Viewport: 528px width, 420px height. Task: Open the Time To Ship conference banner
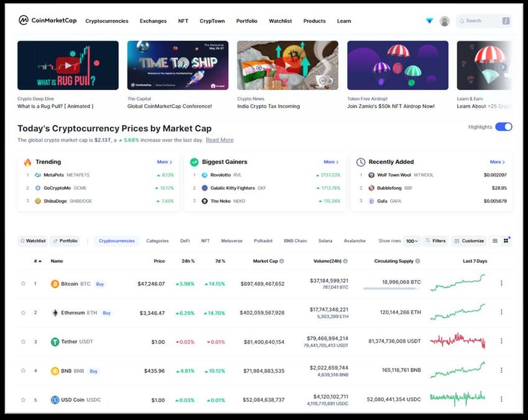click(178, 65)
